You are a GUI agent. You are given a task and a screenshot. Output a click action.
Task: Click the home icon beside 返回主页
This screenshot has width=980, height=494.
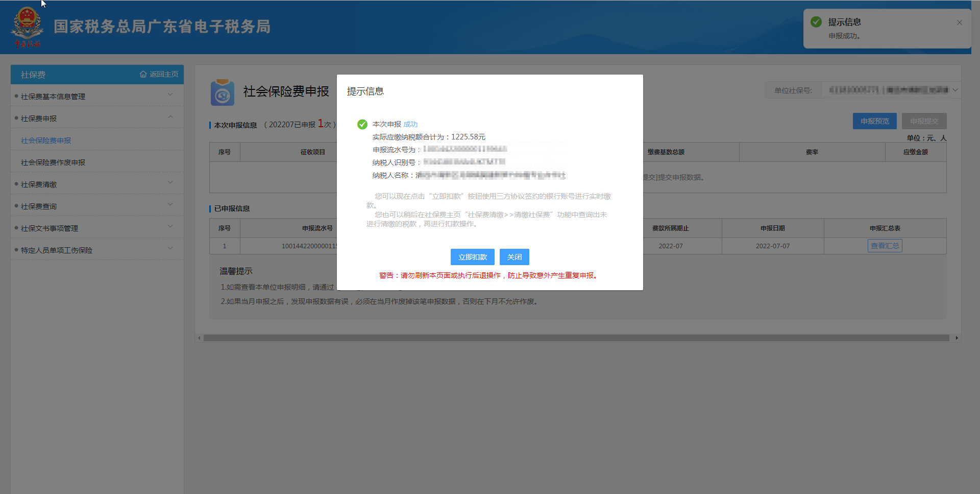[x=143, y=75]
